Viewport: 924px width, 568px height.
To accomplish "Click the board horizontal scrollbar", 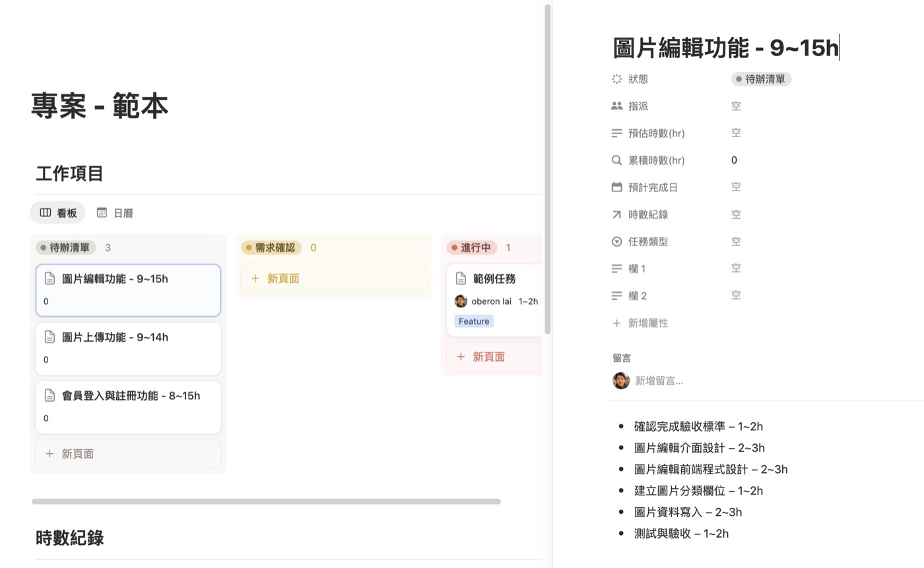I will coord(266,501).
